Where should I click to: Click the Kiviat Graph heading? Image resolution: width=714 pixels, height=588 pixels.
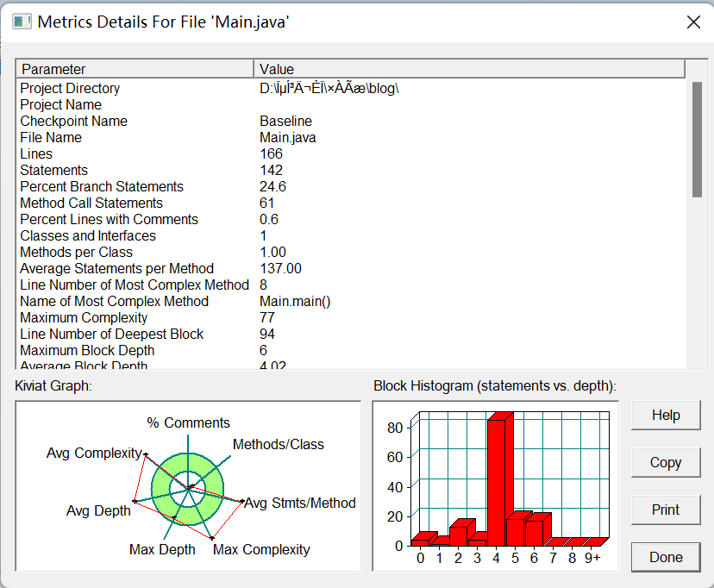[x=53, y=386]
